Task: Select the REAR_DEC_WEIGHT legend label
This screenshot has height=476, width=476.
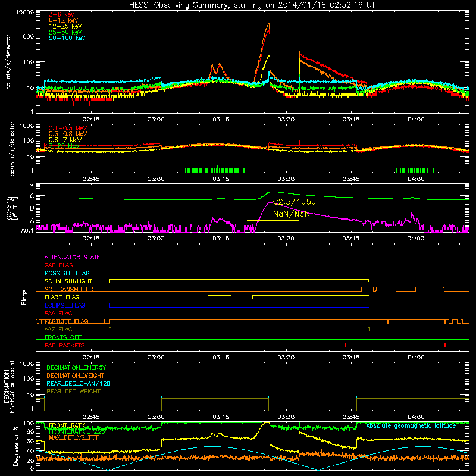Action: [73, 392]
